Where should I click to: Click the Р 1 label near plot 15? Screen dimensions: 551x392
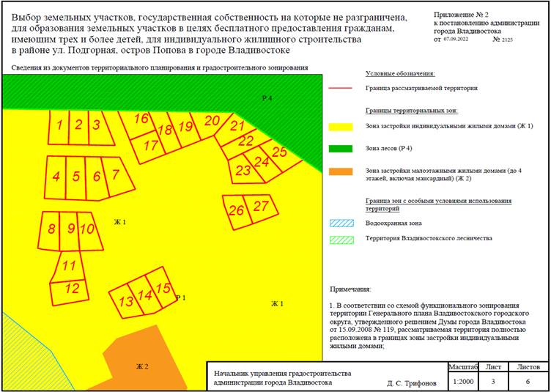coord(181,298)
